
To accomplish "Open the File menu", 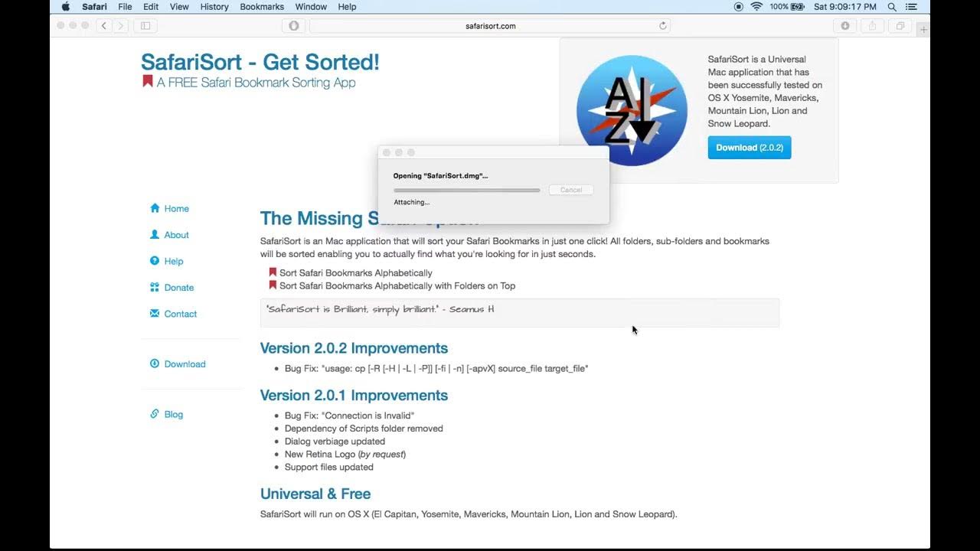I will pyautogui.click(x=125, y=7).
